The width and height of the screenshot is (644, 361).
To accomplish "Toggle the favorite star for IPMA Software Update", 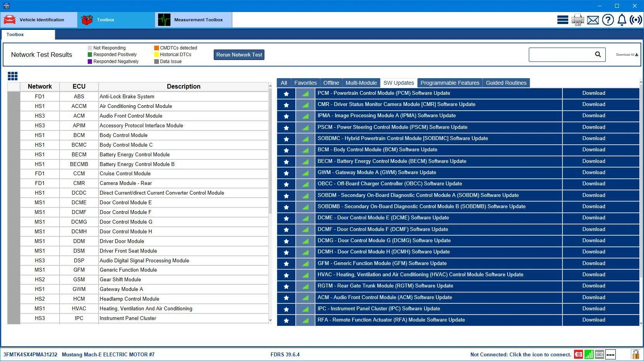I will (x=286, y=116).
